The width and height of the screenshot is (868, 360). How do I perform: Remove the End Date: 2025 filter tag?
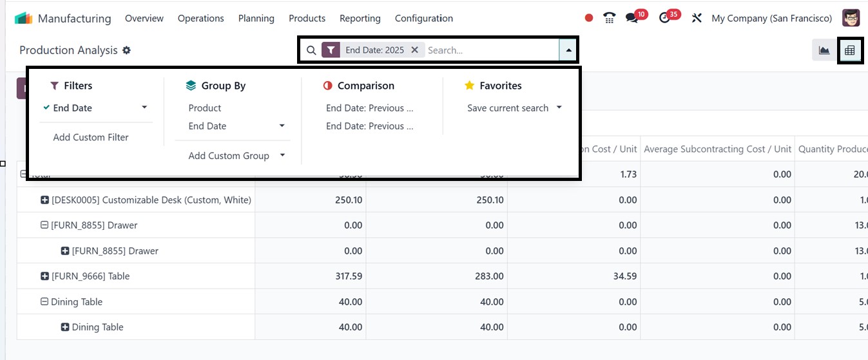pos(415,50)
